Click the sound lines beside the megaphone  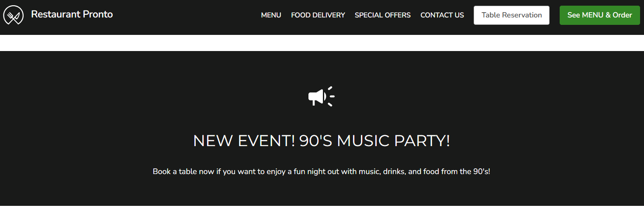point(331,96)
